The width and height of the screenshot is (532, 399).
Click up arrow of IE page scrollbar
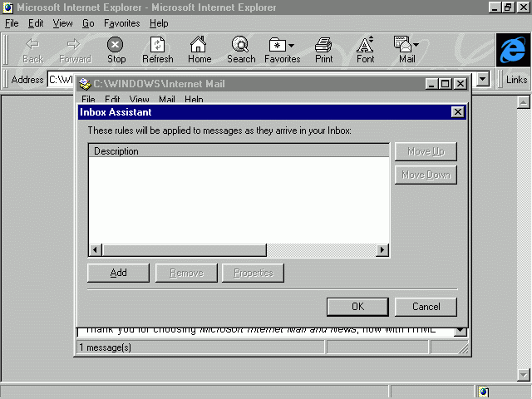[524, 102]
